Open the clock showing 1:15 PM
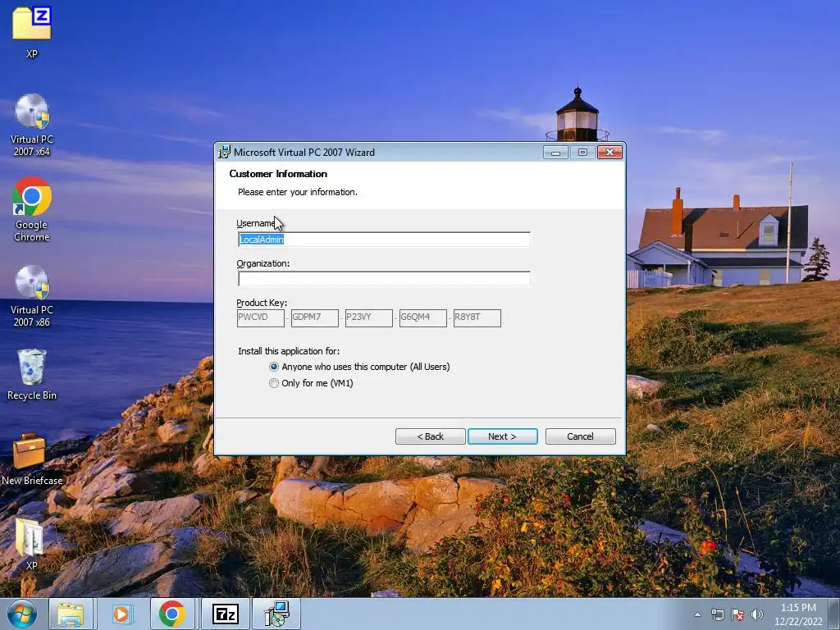The width and height of the screenshot is (840, 630). 798,614
